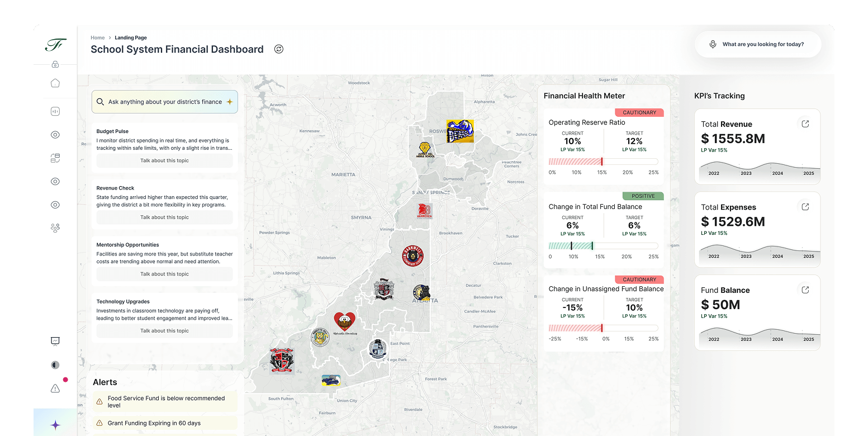868x436 pixels.
Task: Click the refresh icon beside the dashboard title
Action: point(279,49)
